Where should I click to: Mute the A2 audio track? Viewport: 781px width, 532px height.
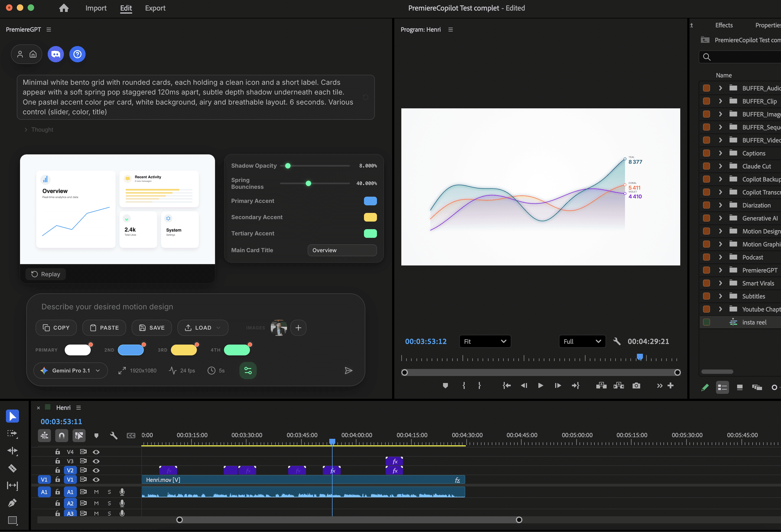pos(96,504)
